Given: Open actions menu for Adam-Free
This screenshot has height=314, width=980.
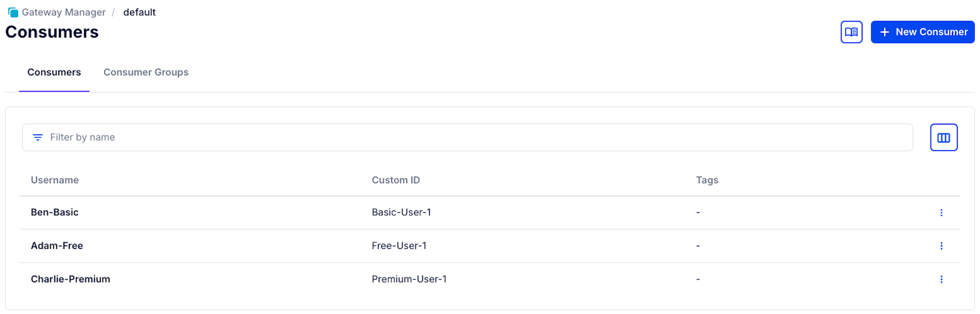Looking at the screenshot, I should coord(941,246).
